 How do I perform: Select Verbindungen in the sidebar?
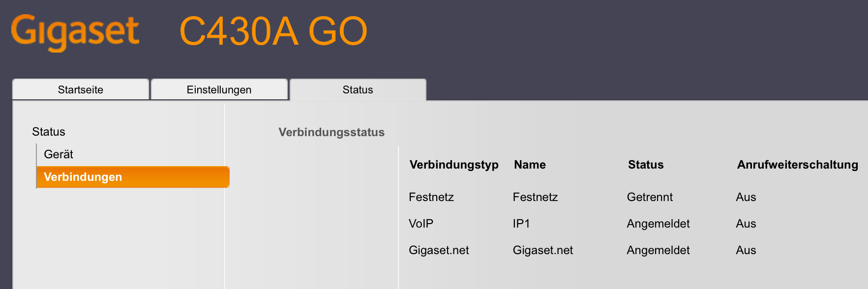coord(133,177)
